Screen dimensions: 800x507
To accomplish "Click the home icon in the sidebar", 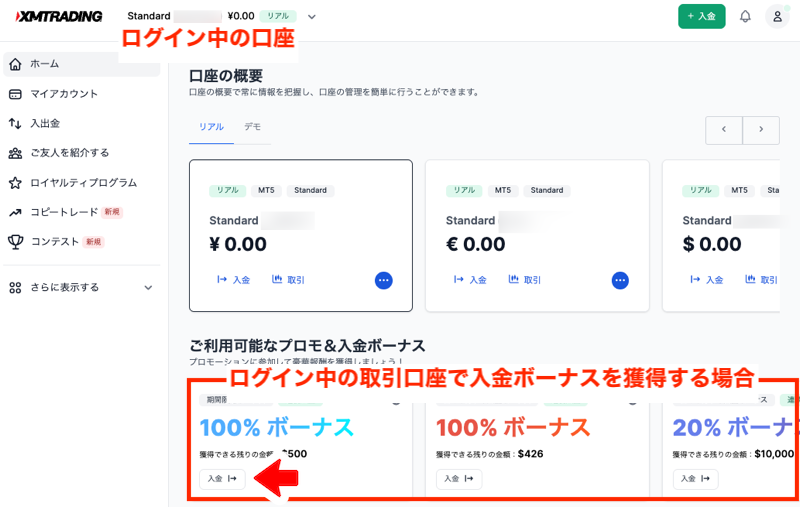I will (15, 64).
